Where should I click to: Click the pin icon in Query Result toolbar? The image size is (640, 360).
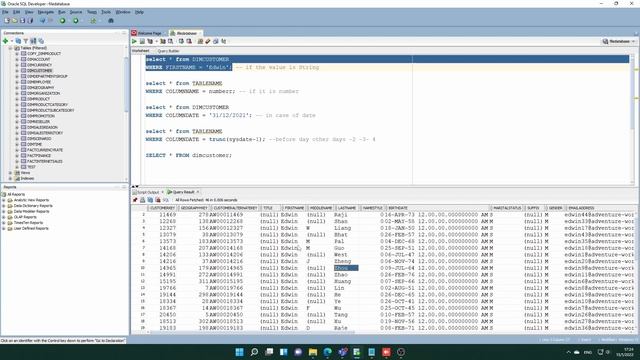click(x=135, y=200)
